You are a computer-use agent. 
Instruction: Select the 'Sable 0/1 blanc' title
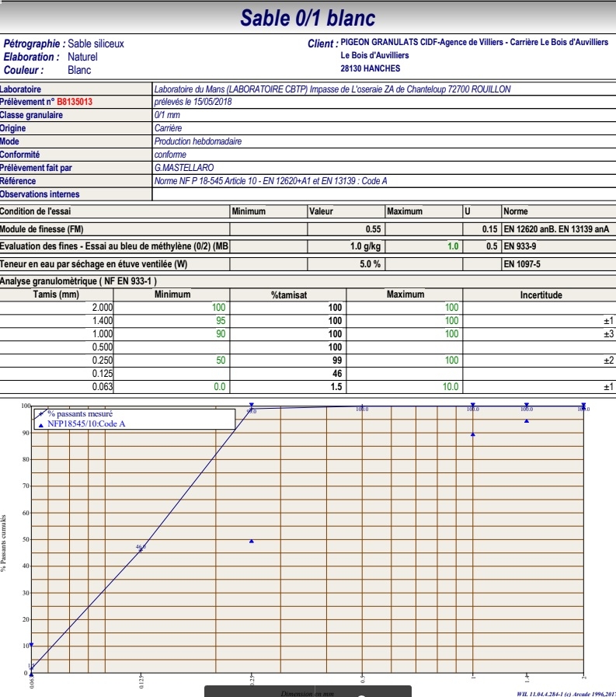(308, 17)
